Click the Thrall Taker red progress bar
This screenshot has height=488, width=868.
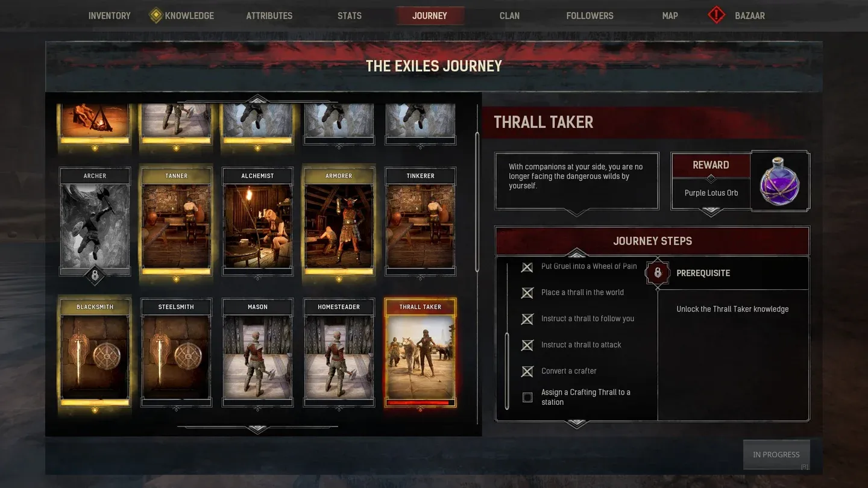pos(420,402)
